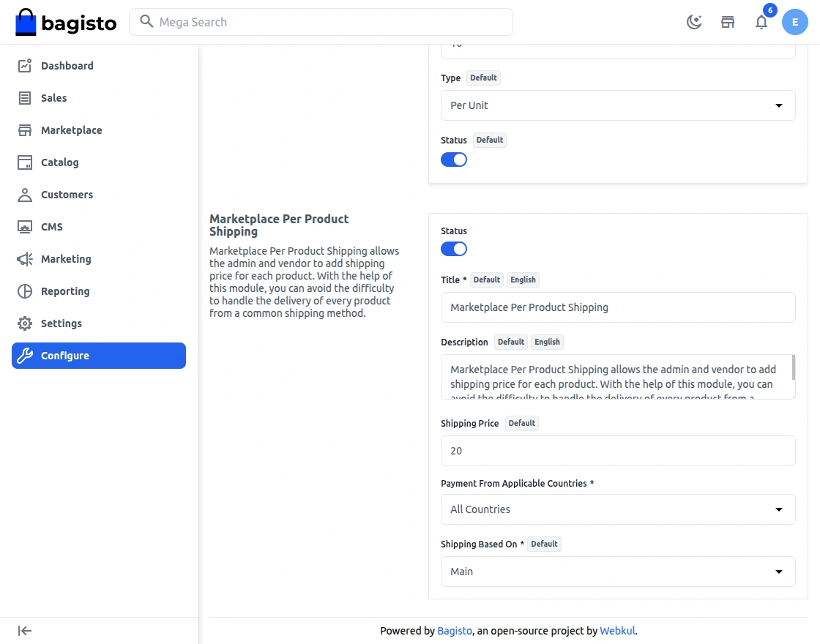
Task: Open the Catalog menu item
Action: click(x=59, y=162)
